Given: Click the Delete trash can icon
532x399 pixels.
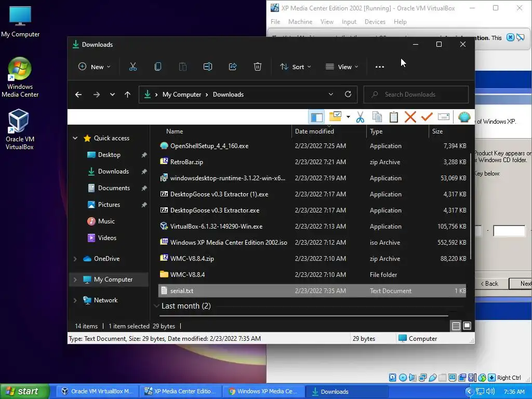Looking at the screenshot, I should (258, 66).
